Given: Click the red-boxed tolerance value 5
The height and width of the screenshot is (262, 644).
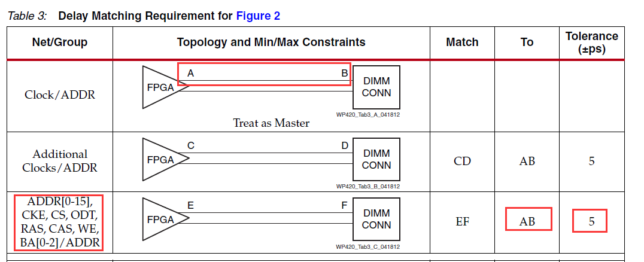Looking at the screenshot, I should [x=591, y=221].
